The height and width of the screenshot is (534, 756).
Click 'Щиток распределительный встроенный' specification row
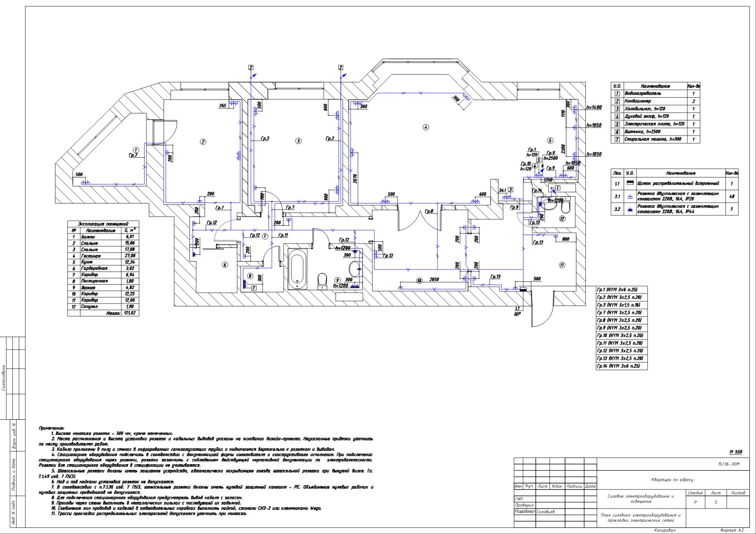pyautogui.click(x=678, y=183)
